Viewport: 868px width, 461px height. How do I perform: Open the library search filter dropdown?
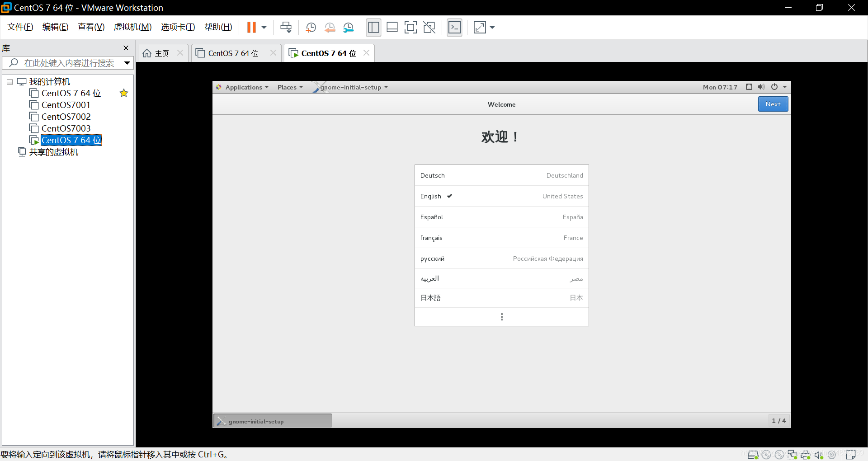coord(127,63)
